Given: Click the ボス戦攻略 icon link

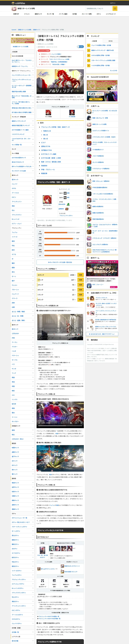Looking at the screenshot, I should 72,112.
